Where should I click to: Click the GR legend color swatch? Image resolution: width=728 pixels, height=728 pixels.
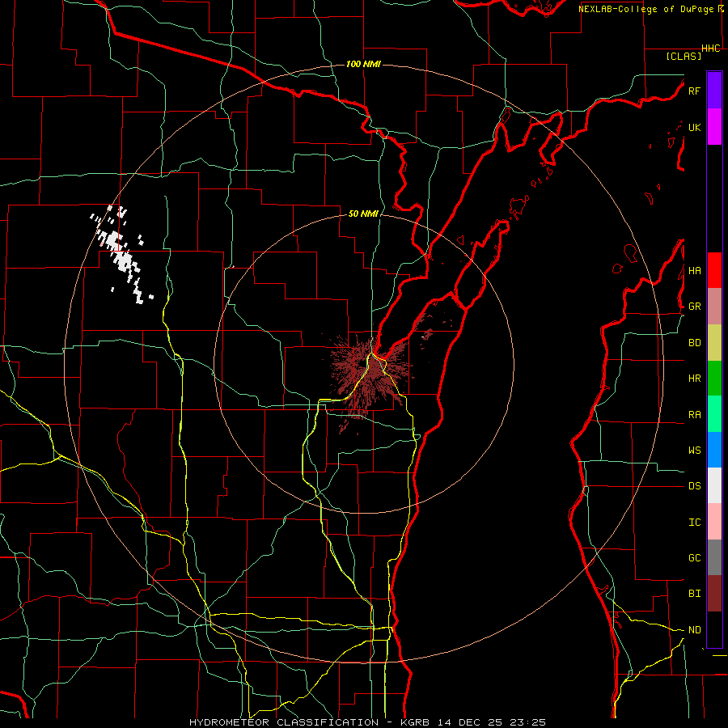pyautogui.click(x=714, y=307)
